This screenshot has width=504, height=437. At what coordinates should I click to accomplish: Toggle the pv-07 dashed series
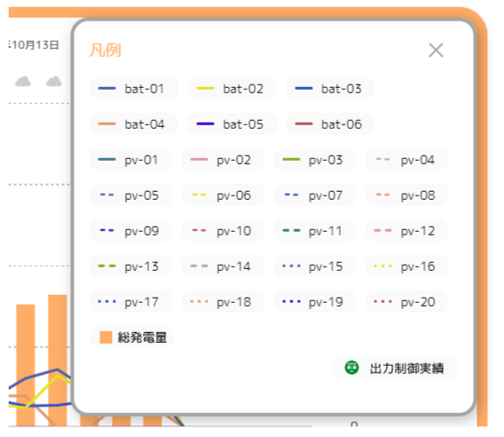coord(315,195)
